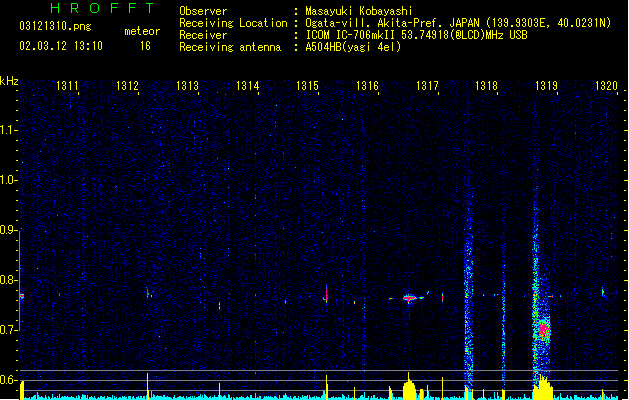Click the 'Receiving Location' label
Screen dimensions: 629x400
[233, 23]
